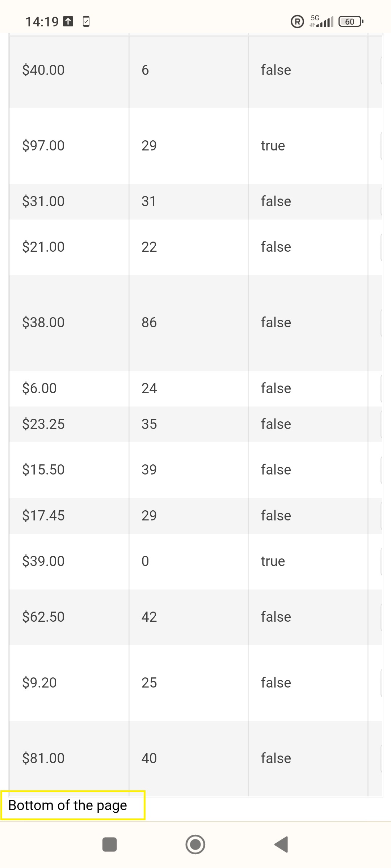The image size is (391, 868).
Task: Tap the upload arrow icon in status bar
Action: 68,22
